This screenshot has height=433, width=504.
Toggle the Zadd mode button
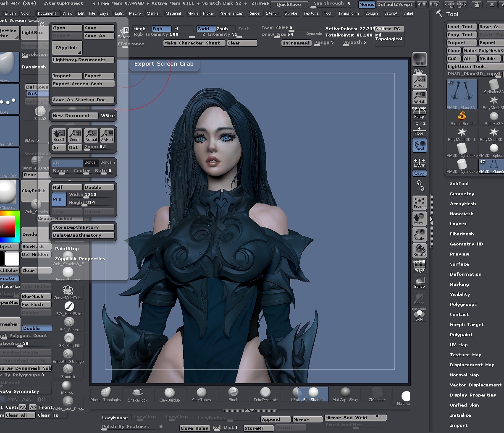[x=206, y=29]
